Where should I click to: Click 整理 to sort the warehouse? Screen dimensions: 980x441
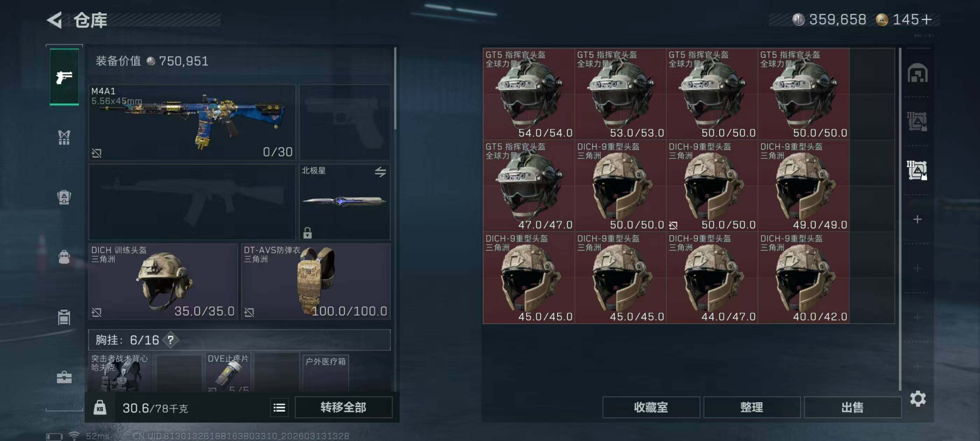pos(752,407)
